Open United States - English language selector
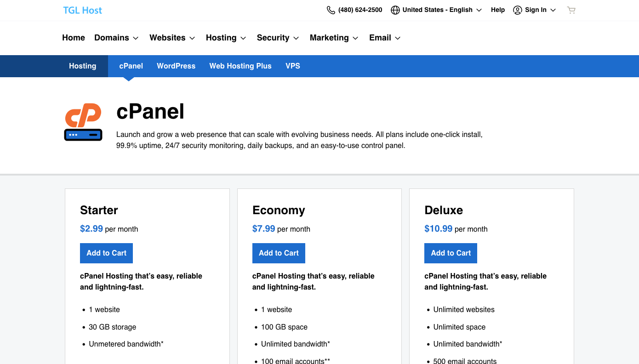The image size is (639, 364). click(437, 10)
